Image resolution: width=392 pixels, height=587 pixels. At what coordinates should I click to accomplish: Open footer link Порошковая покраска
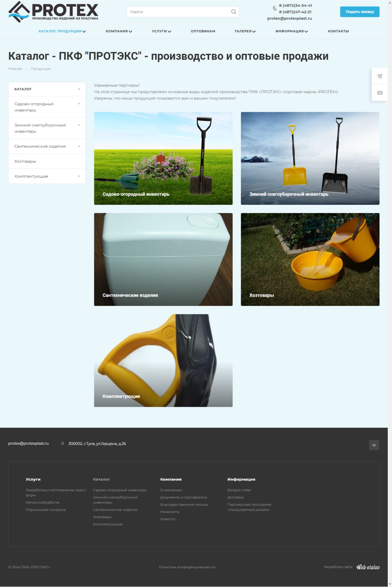click(46, 510)
